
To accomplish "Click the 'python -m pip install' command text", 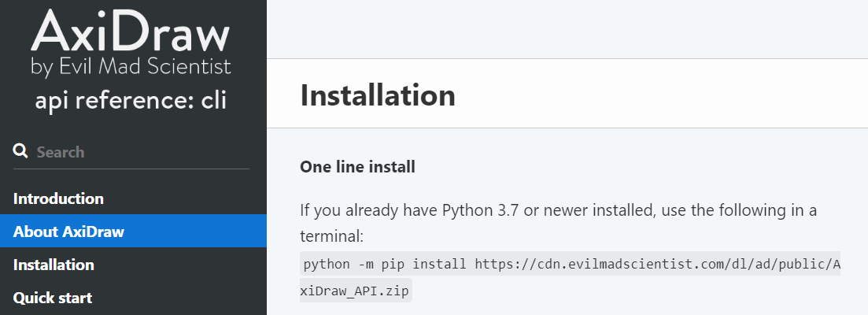I will 385,264.
